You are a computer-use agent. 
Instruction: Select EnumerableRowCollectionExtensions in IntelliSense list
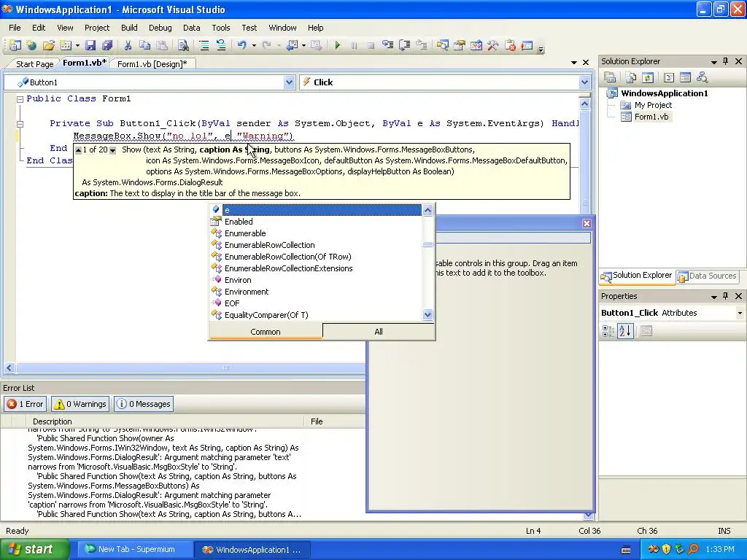(x=316, y=268)
